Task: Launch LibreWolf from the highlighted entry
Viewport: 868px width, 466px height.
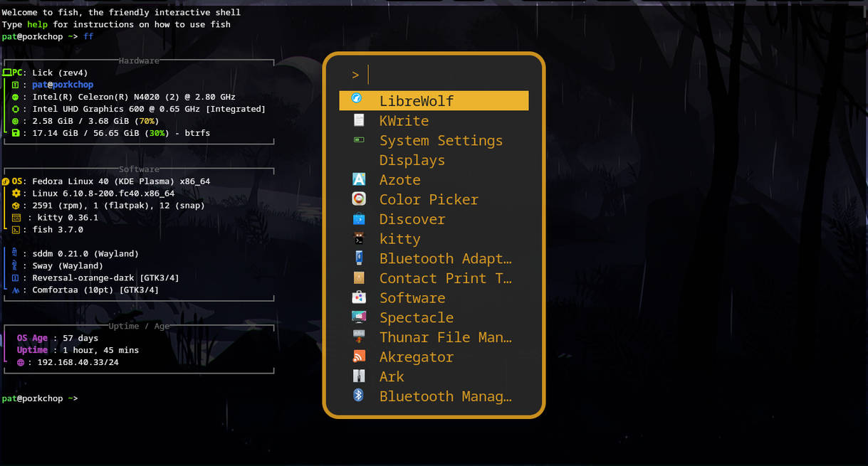Action: coord(434,100)
